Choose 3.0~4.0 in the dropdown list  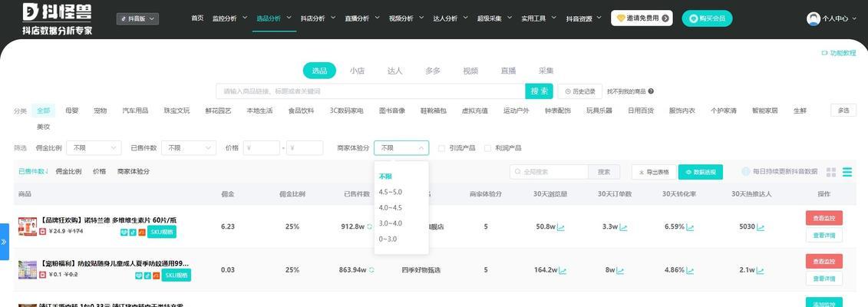point(391,223)
